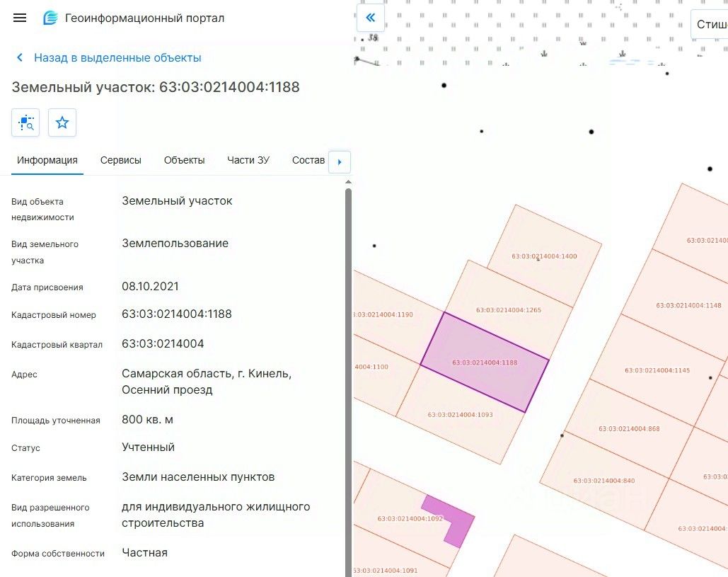728x577 pixels.
Task: Open the hamburger main menu
Action: tap(20, 18)
